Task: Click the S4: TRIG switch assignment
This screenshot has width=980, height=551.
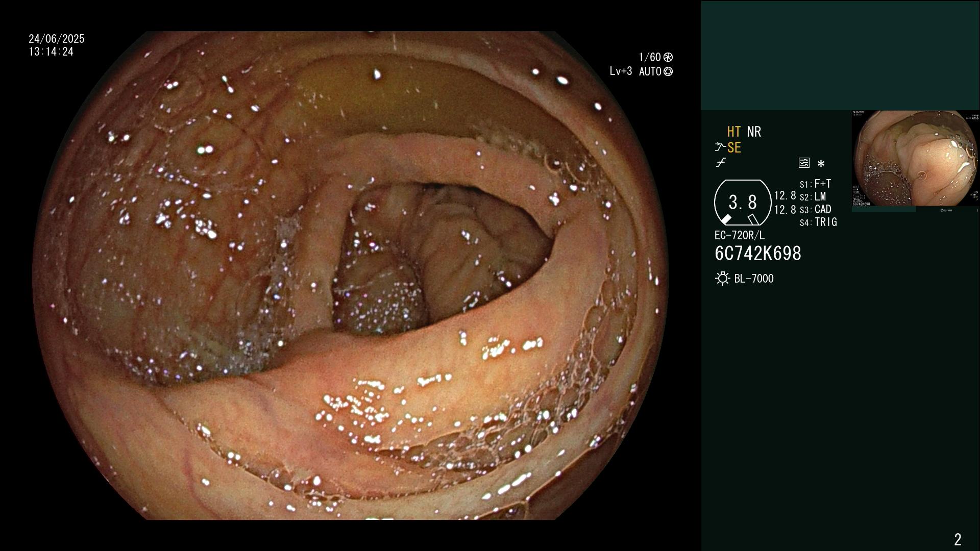Action: tap(818, 222)
